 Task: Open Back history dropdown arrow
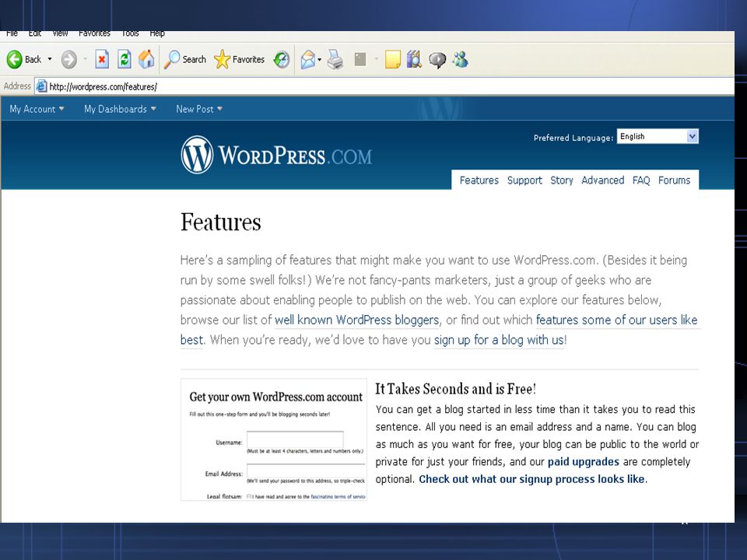click(x=50, y=60)
